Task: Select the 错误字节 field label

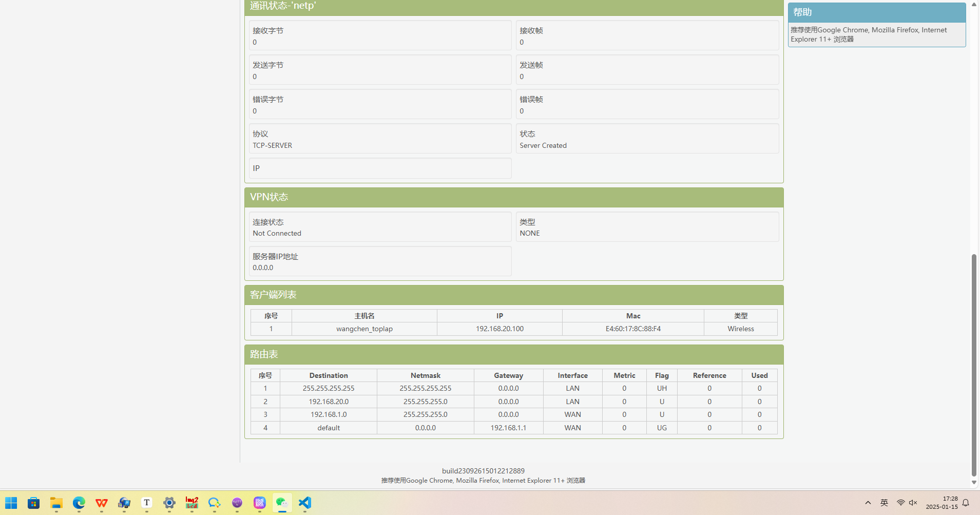Action: click(x=268, y=100)
